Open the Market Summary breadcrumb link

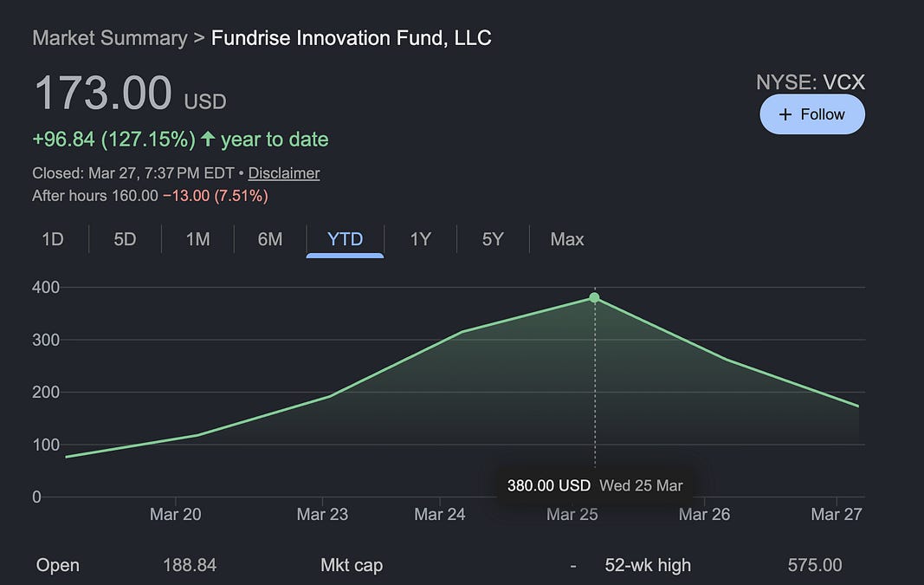[110, 38]
